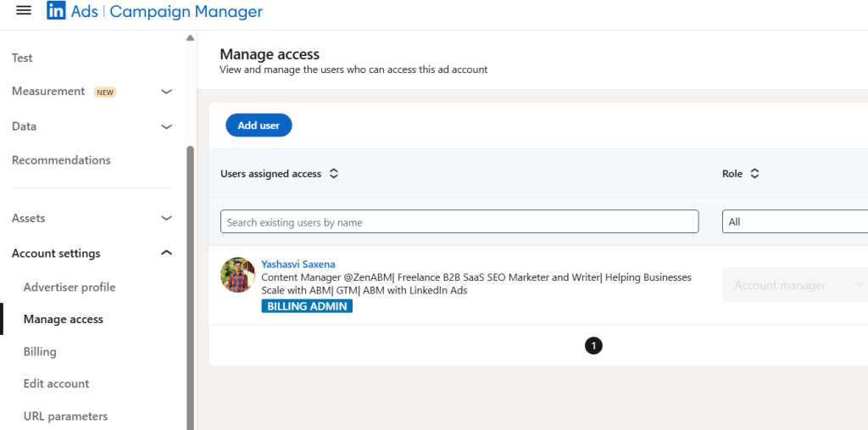Viewport: 868px width, 430px height.
Task: Open the Billing page
Action: [x=40, y=352]
